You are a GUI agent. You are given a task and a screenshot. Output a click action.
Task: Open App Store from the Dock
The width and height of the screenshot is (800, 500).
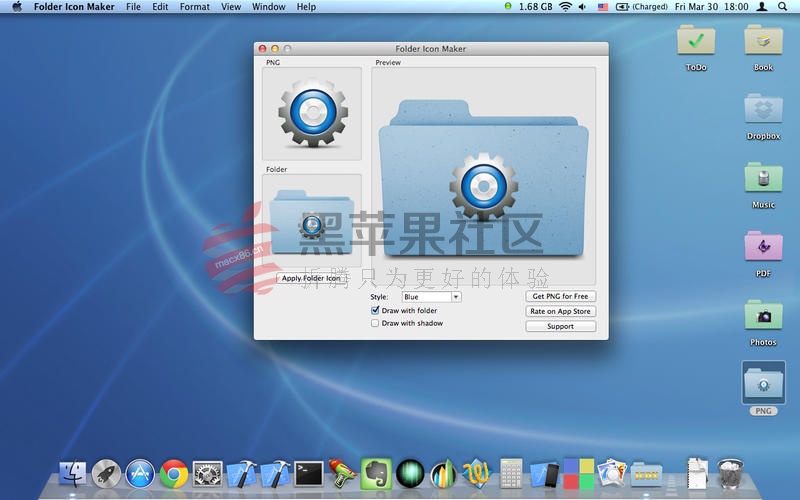(140, 473)
